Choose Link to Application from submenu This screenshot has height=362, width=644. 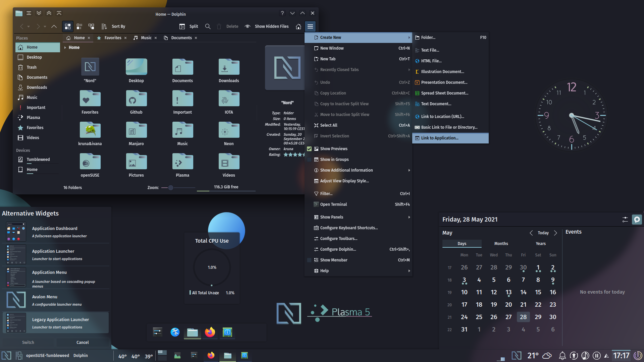pos(450,138)
